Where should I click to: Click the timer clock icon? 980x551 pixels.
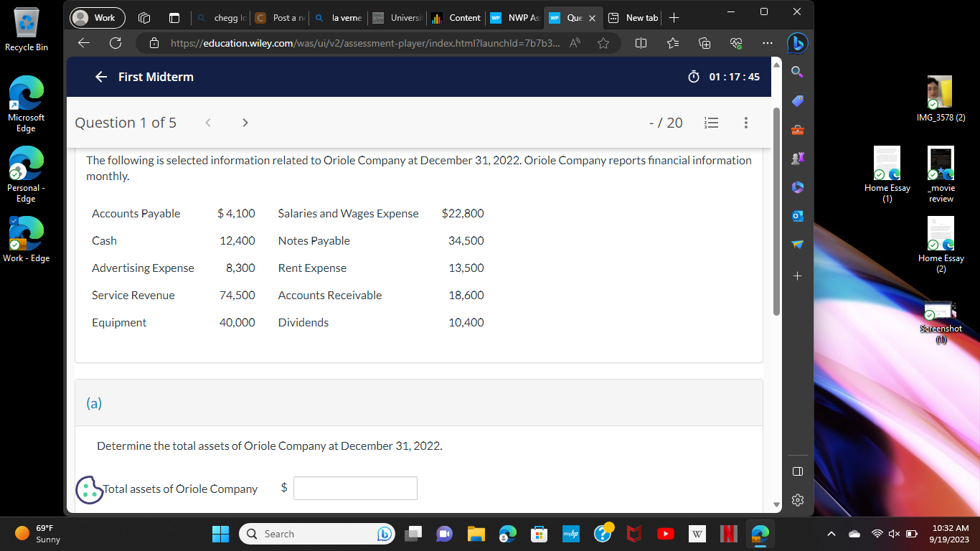693,77
